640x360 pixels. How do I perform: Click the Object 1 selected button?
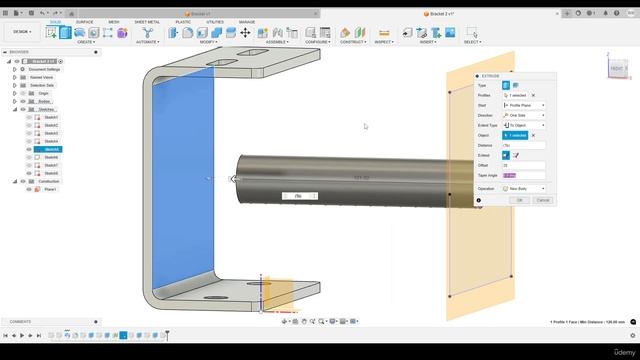coord(515,136)
